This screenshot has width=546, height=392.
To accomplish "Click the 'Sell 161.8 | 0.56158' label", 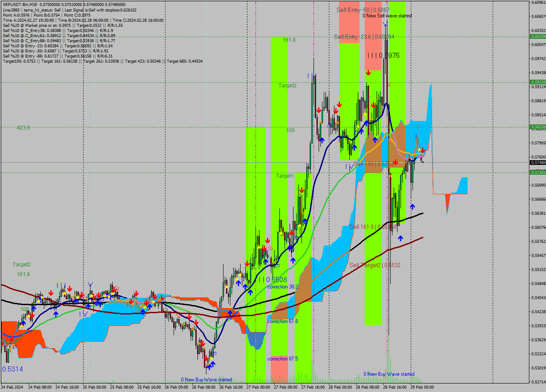I will coord(373,227).
